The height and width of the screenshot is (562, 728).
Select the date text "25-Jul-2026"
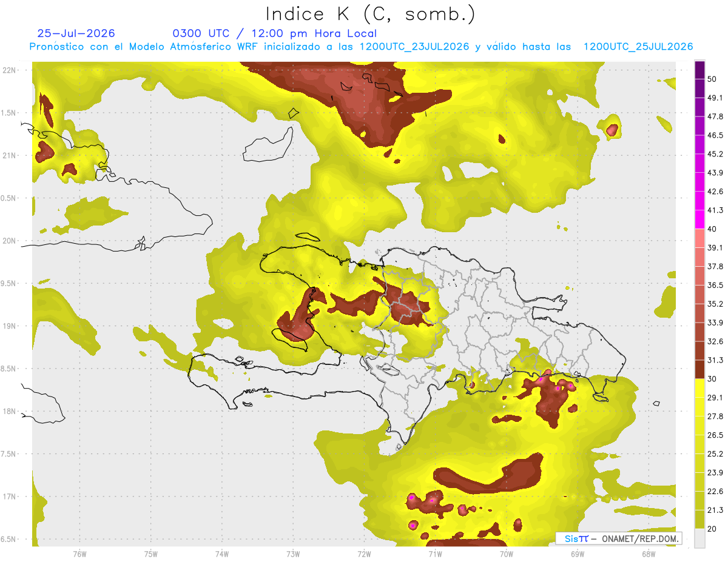click(76, 33)
